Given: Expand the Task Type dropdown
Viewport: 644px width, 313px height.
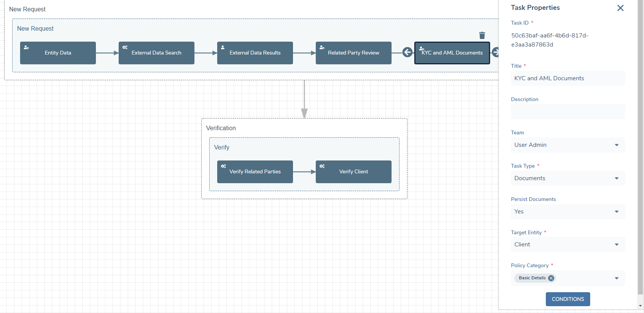Looking at the screenshot, I should 616,178.
